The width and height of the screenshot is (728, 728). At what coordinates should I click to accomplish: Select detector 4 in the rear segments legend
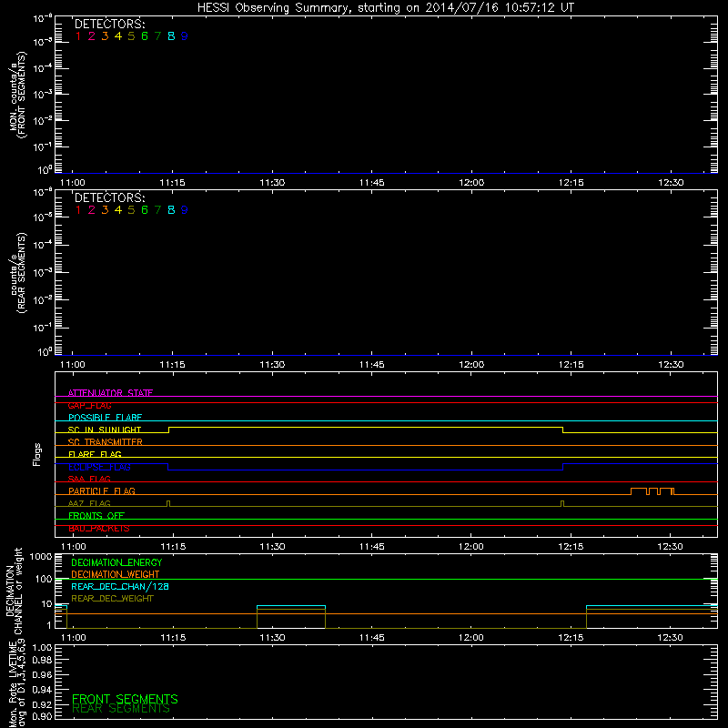(118, 210)
